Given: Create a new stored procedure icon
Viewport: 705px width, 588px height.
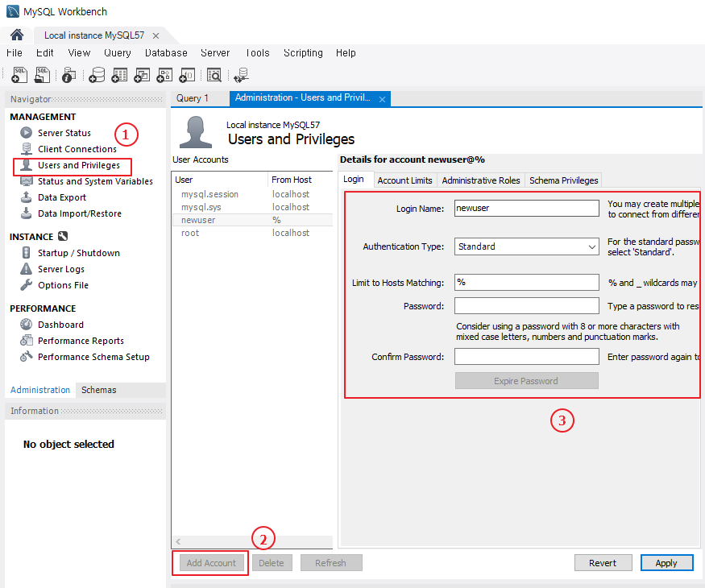Looking at the screenshot, I should (x=164, y=75).
